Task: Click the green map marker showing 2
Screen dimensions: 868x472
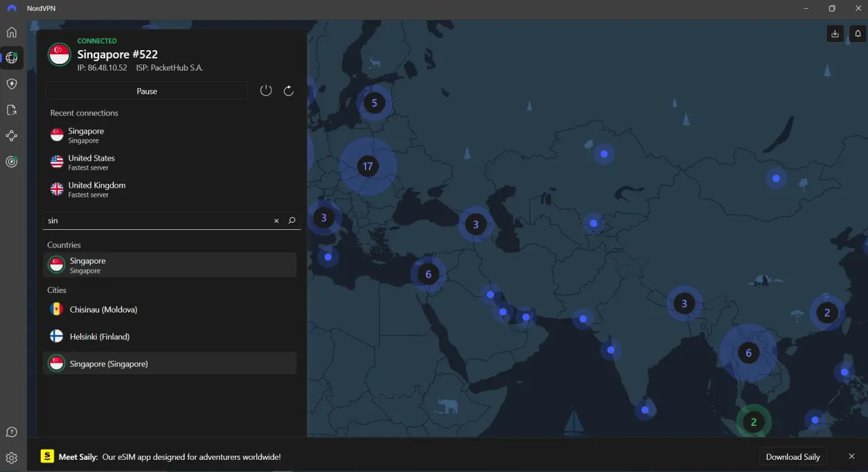Action: point(753,422)
